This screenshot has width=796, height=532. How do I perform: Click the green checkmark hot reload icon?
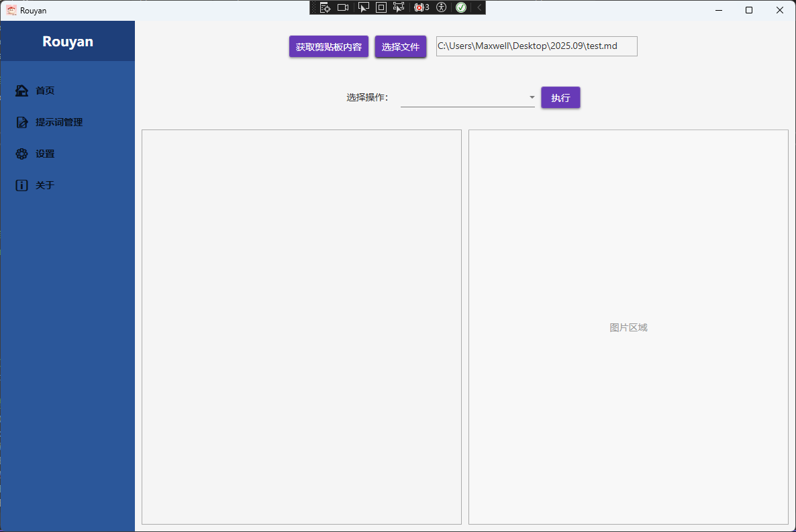point(461,7)
